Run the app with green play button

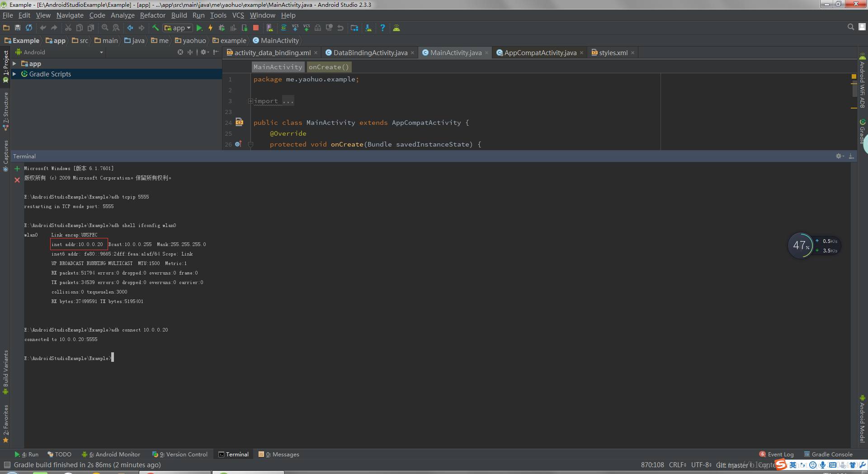pos(199,28)
